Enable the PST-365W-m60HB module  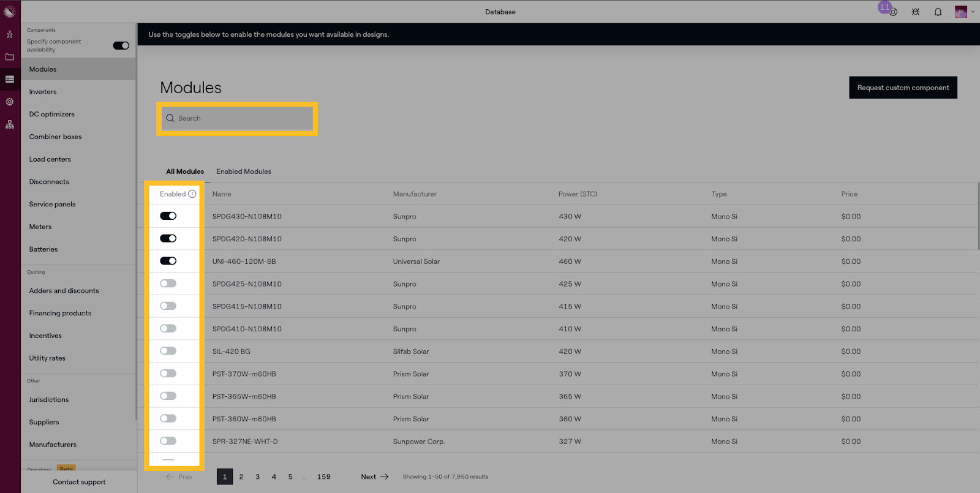click(x=168, y=396)
